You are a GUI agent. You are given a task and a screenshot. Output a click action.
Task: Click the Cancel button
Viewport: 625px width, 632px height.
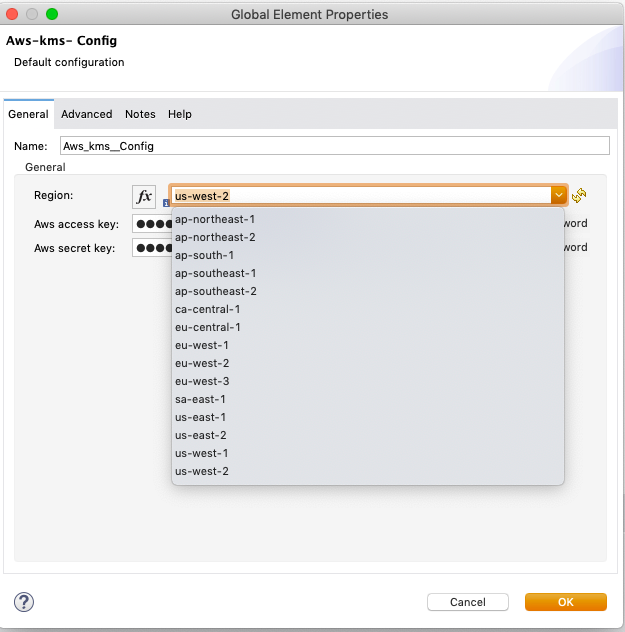(467, 602)
